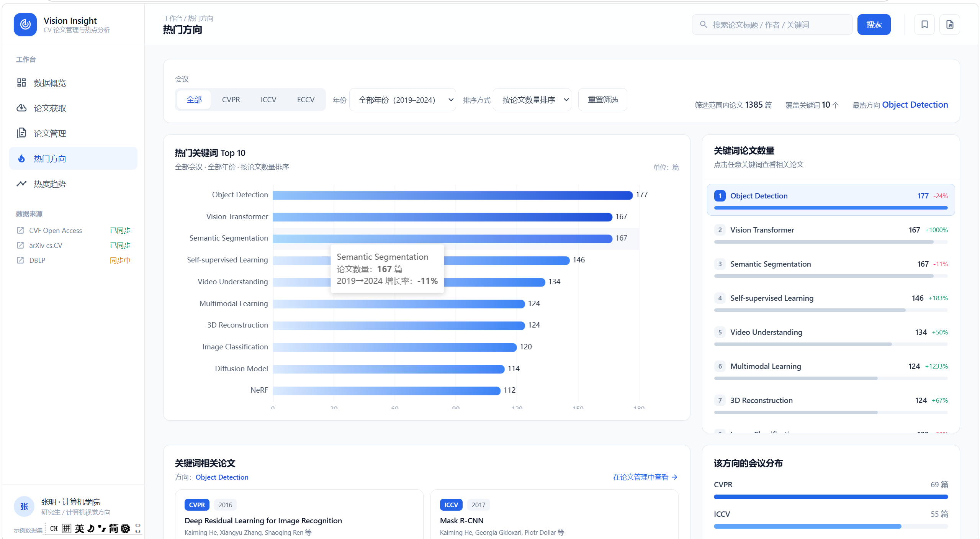Select Vision Transformer row in keyword list
This screenshot has width=980, height=539.
pos(831,234)
